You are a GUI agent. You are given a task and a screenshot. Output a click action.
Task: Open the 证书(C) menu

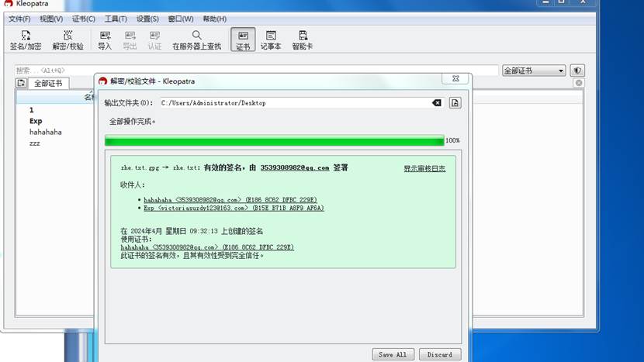coord(83,19)
